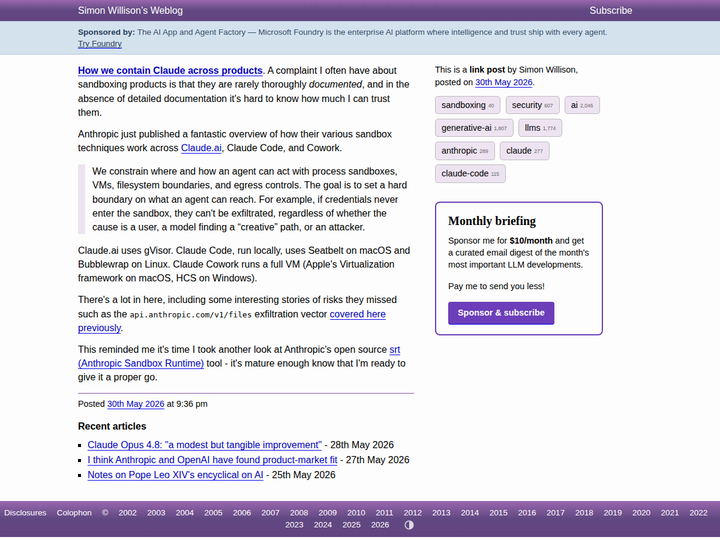Image resolution: width=720 pixels, height=540 pixels.
Task: Open the 30th May 2026 link beside 'Posted'
Action: [135, 404]
